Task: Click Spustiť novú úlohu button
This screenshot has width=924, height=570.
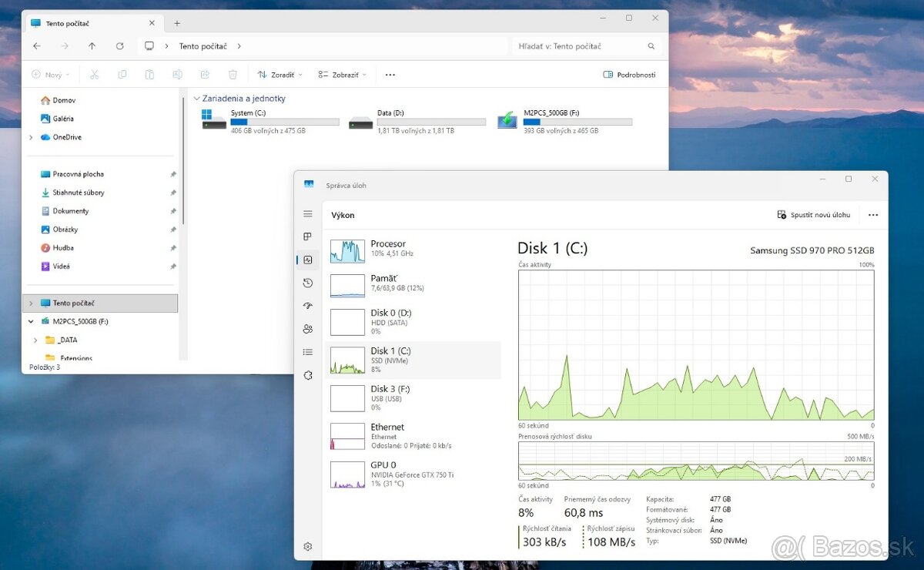Action: click(814, 215)
